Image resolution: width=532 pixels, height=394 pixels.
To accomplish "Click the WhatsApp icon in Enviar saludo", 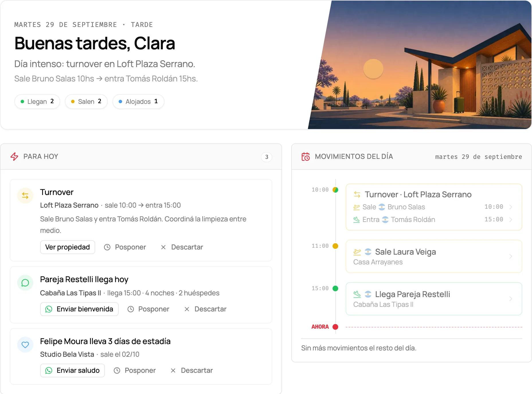I will [x=49, y=370].
